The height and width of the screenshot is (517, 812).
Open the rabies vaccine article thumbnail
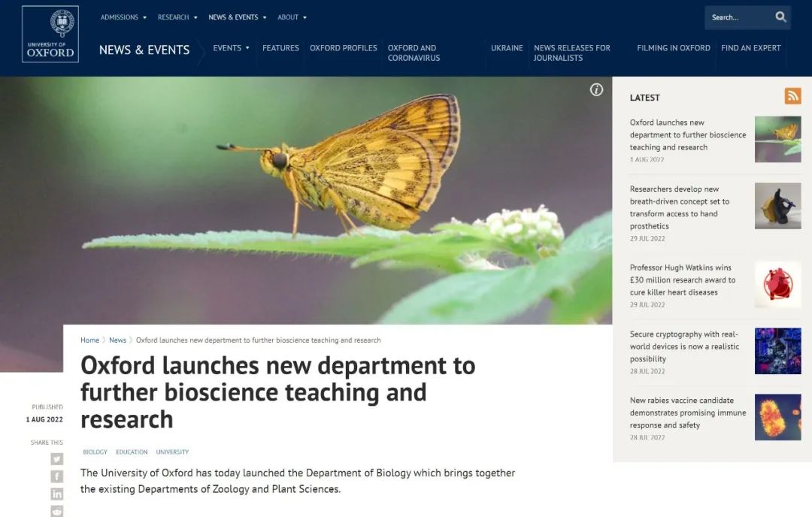coord(778,417)
